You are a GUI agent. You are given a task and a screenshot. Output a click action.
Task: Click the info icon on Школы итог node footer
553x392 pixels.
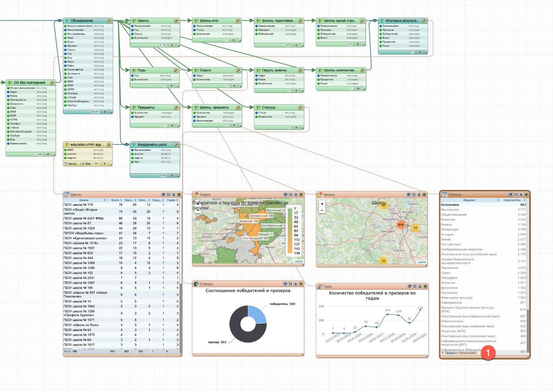(x=230, y=40)
